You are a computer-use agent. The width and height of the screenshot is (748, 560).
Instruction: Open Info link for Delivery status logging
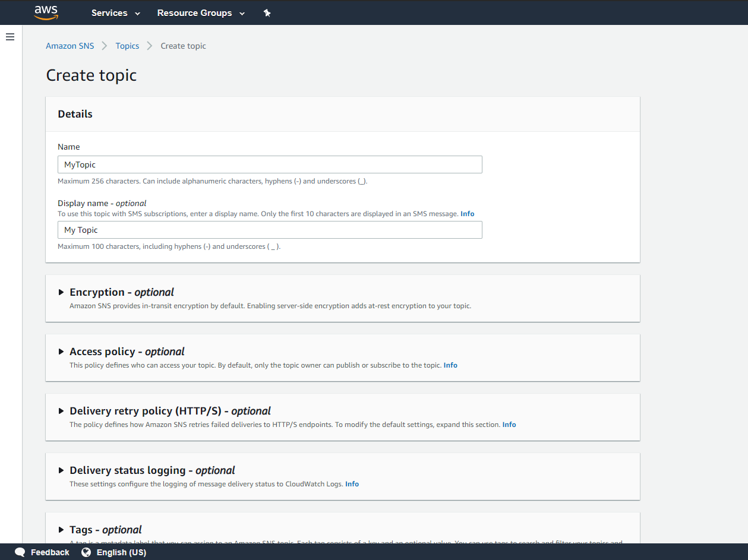tap(352, 484)
